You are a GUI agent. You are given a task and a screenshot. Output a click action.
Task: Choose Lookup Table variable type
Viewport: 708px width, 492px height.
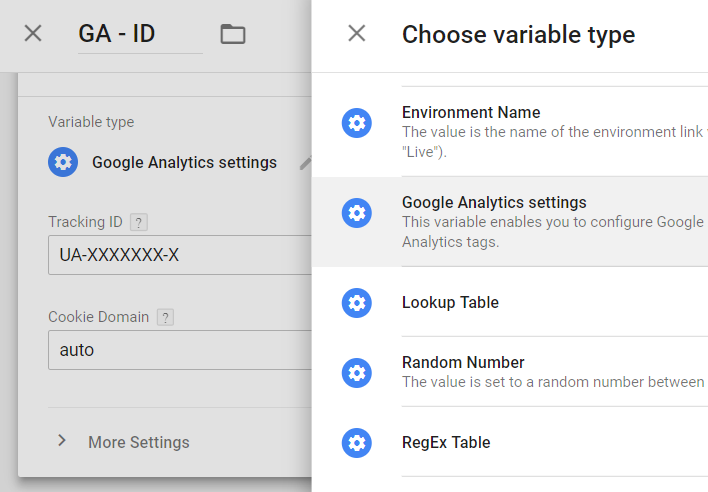pyautogui.click(x=450, y=302)
